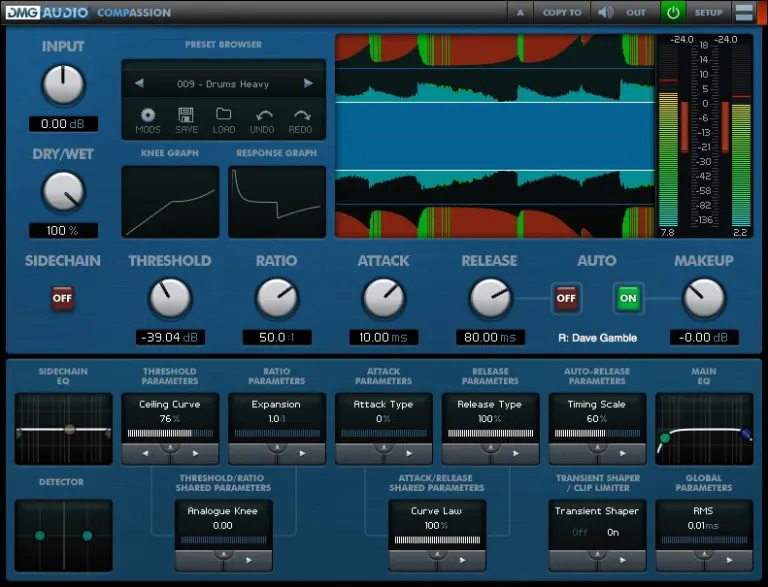Click the panel layout icon at top right

(x=744, y=12)
